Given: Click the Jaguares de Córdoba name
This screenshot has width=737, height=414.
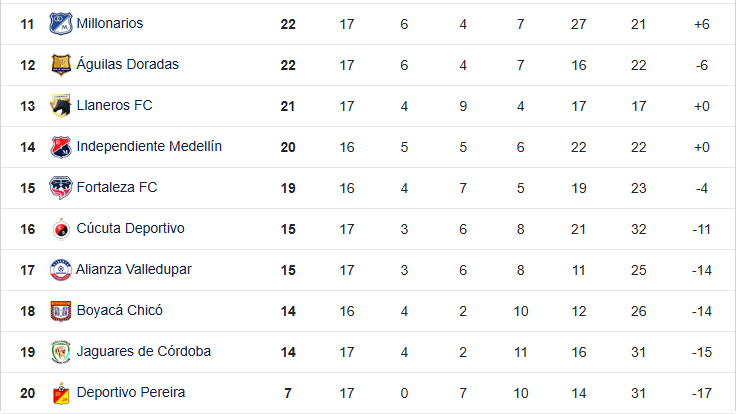Looking at the screenshot, I should [x=144, y=352].
